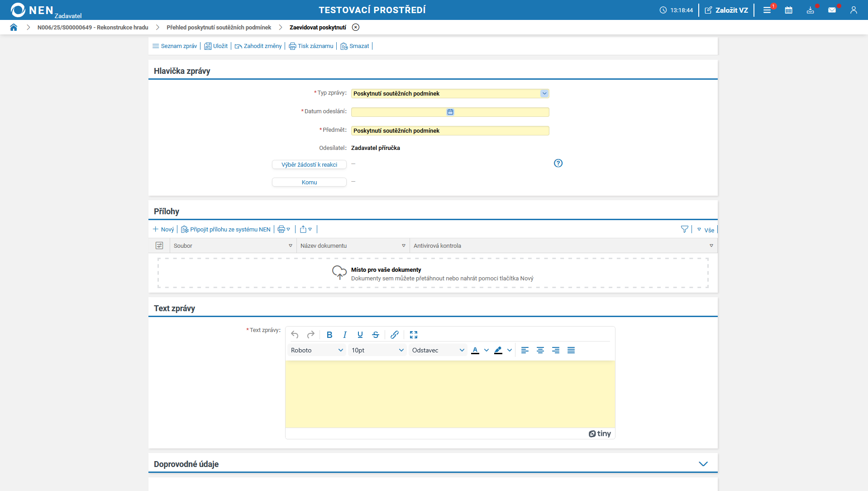Open the attachments filter funnel icon
The height and width of the screenshot is (491, 868).
coord(684,230)
